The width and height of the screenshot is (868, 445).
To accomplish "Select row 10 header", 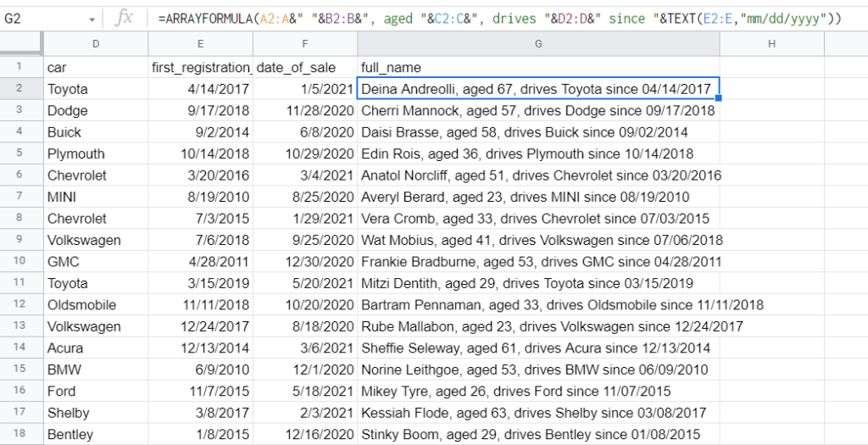I will [x=19, y=261].
